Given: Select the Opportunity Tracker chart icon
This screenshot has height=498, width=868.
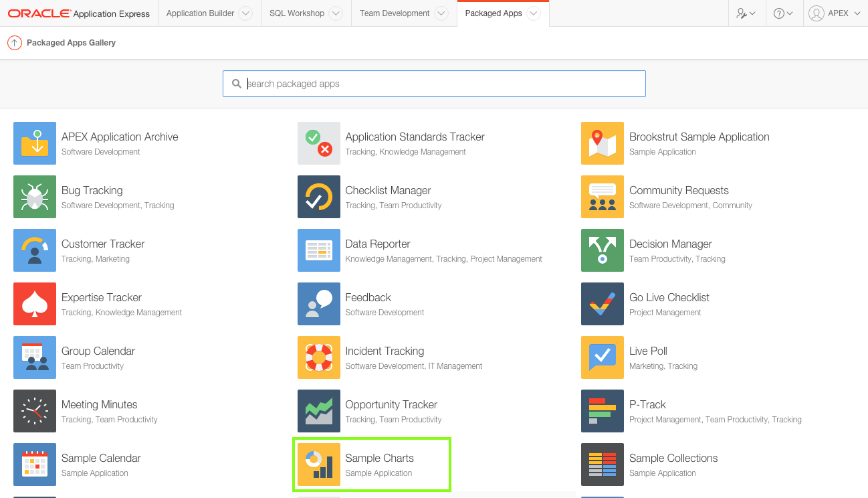Looking at the screenshot, I should tap(319, 411).
